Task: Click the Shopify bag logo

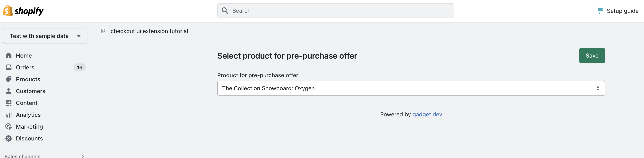Action: click(8, 10)
